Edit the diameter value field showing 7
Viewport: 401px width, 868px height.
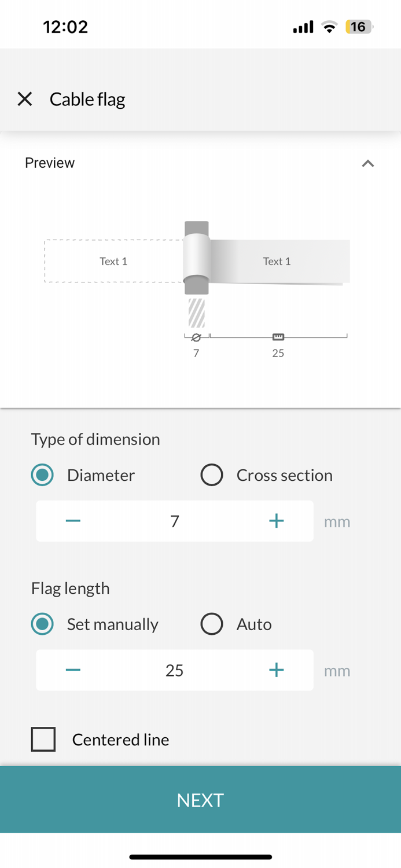(174, 521)
